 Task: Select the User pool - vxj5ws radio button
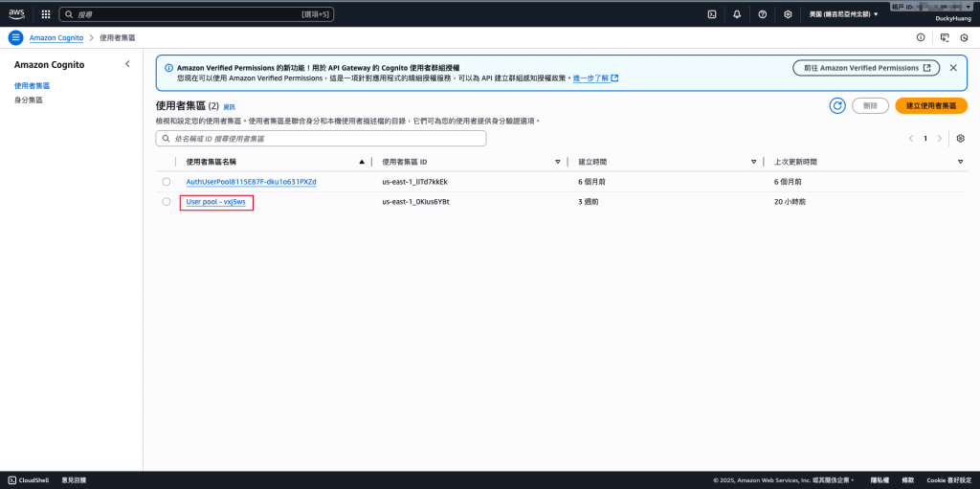click(167, 201)
